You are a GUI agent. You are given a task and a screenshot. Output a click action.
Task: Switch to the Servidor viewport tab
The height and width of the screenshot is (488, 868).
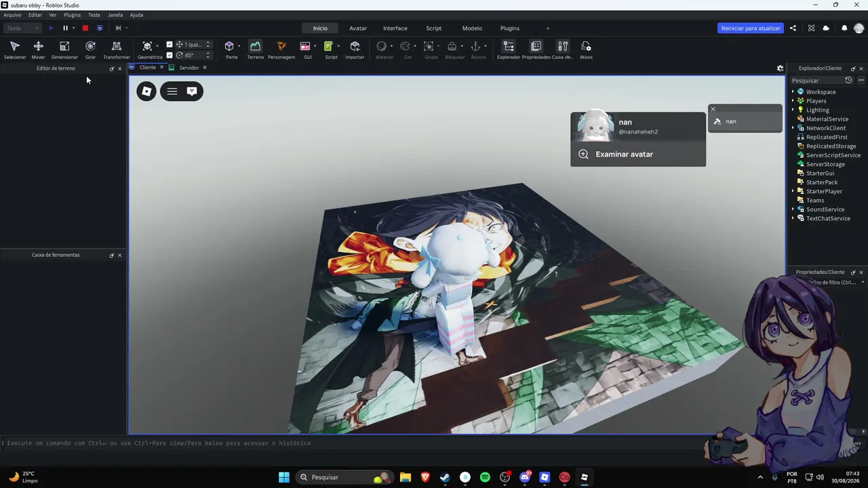pos(189,68)
